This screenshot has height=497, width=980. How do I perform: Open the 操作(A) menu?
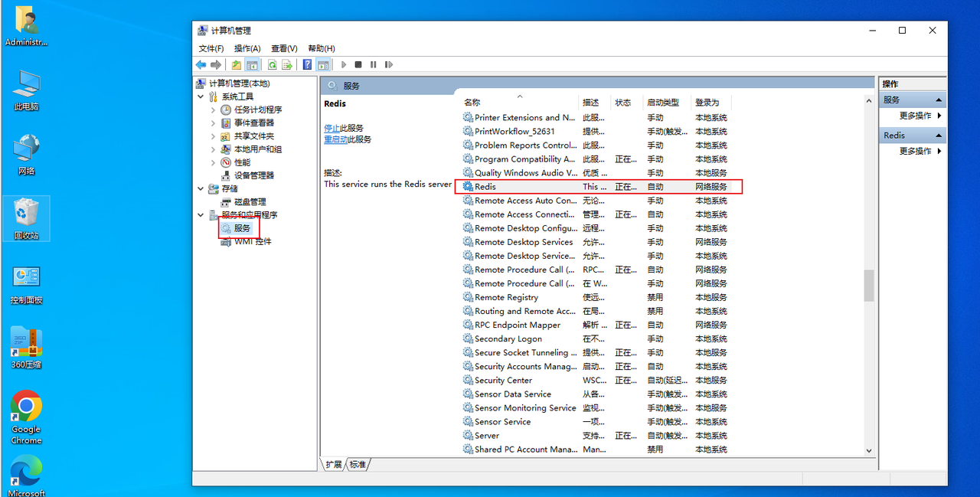247,48
